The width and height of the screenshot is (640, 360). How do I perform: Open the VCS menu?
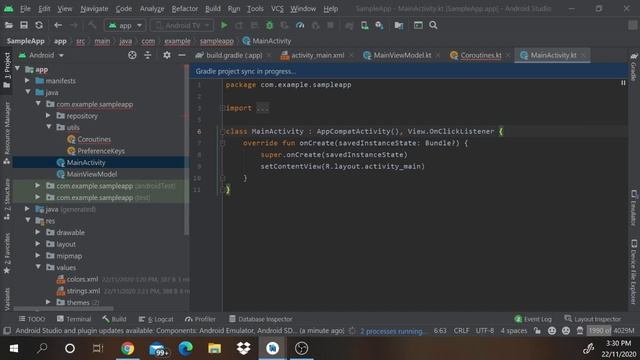click(x=277, y=9)
